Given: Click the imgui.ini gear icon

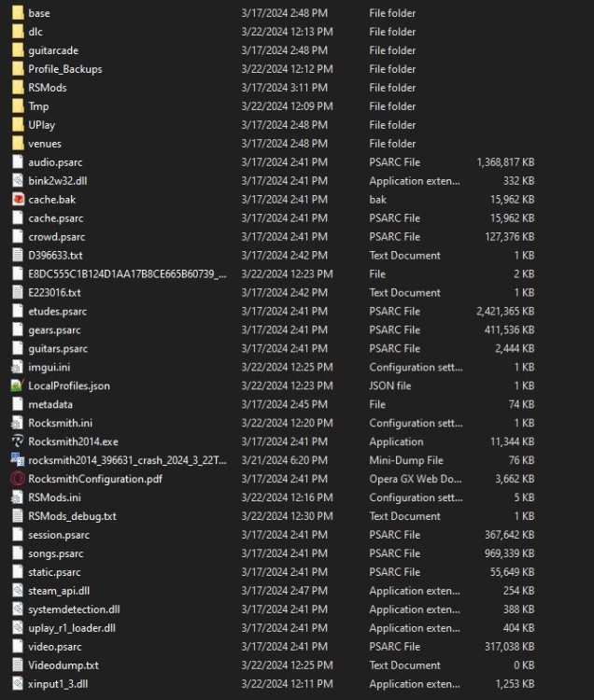Looking at the screenshot, I should click(18, 367).
